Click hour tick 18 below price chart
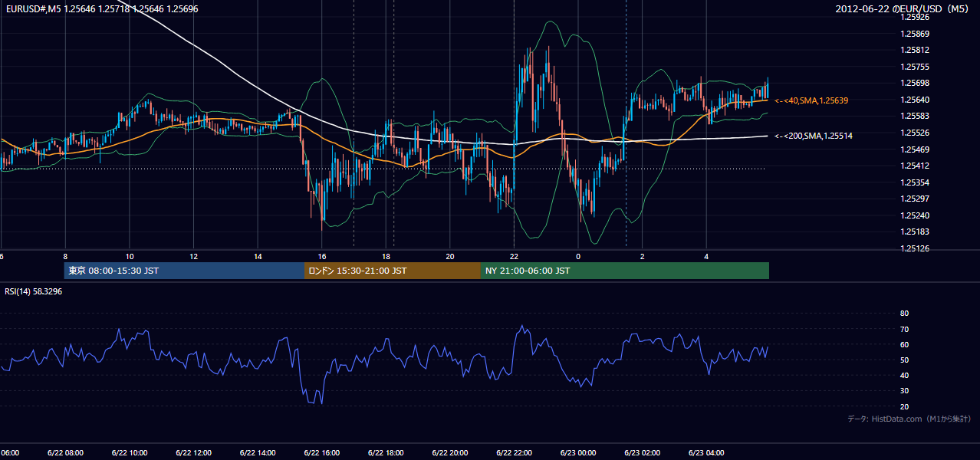Viewport: 980px width, 460px height. (x=386, y=256)
